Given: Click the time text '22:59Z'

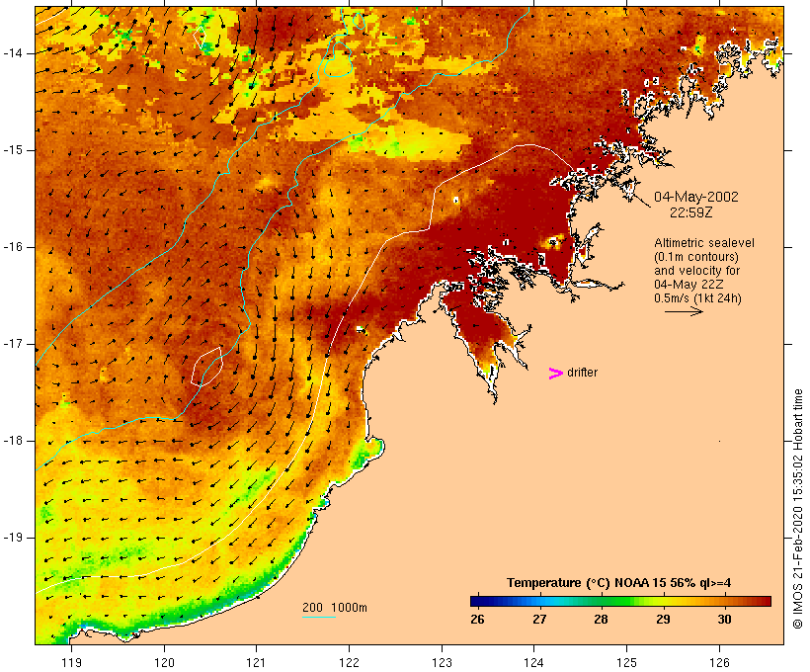Looking at the screenshot, I should 691,212.
